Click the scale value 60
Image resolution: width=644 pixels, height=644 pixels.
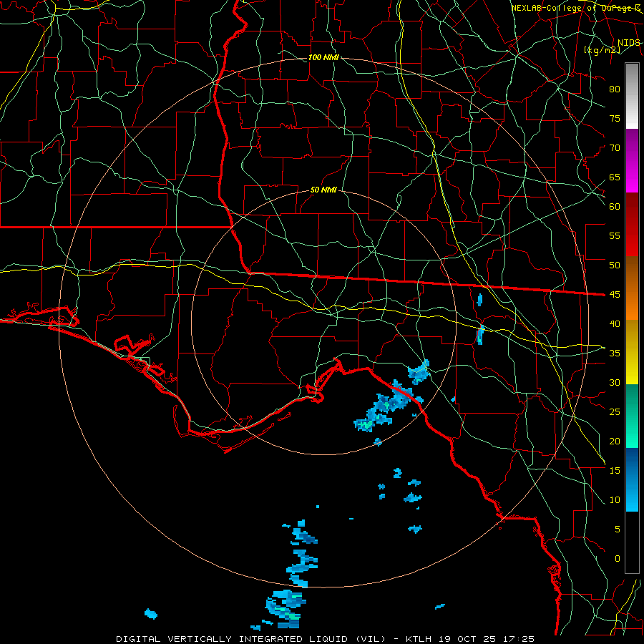[615, 207]
